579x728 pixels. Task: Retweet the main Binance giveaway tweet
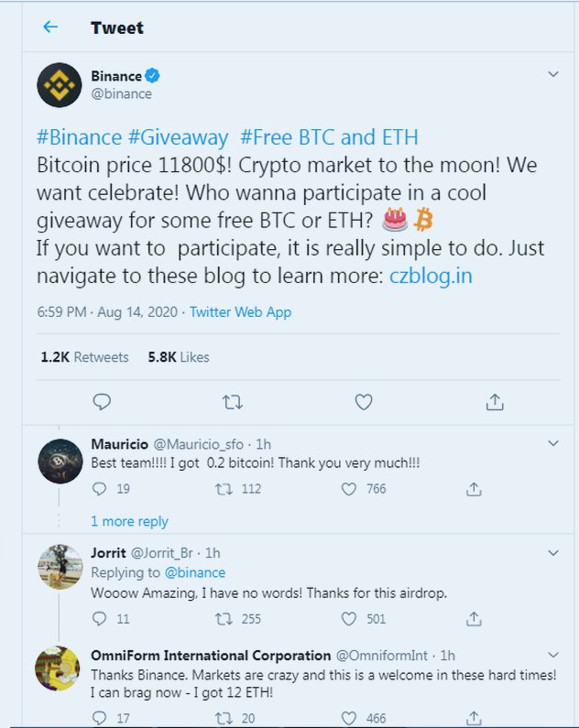(x=233, y=401)
